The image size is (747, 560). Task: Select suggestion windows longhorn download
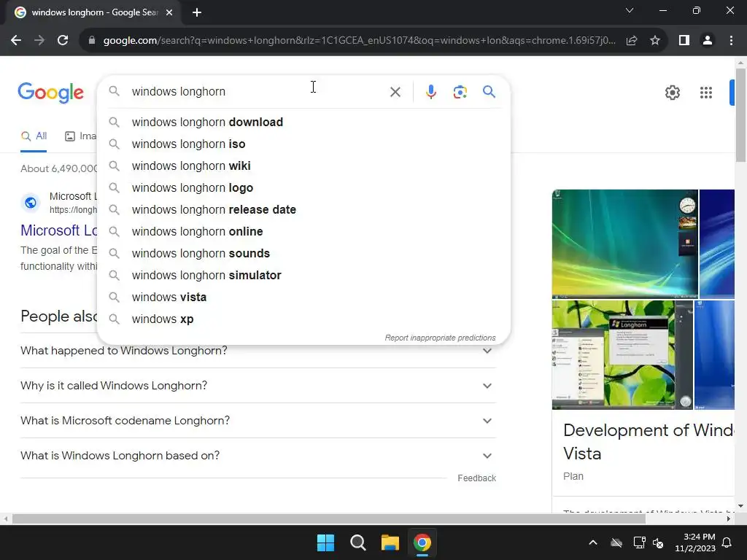[303, 122]
